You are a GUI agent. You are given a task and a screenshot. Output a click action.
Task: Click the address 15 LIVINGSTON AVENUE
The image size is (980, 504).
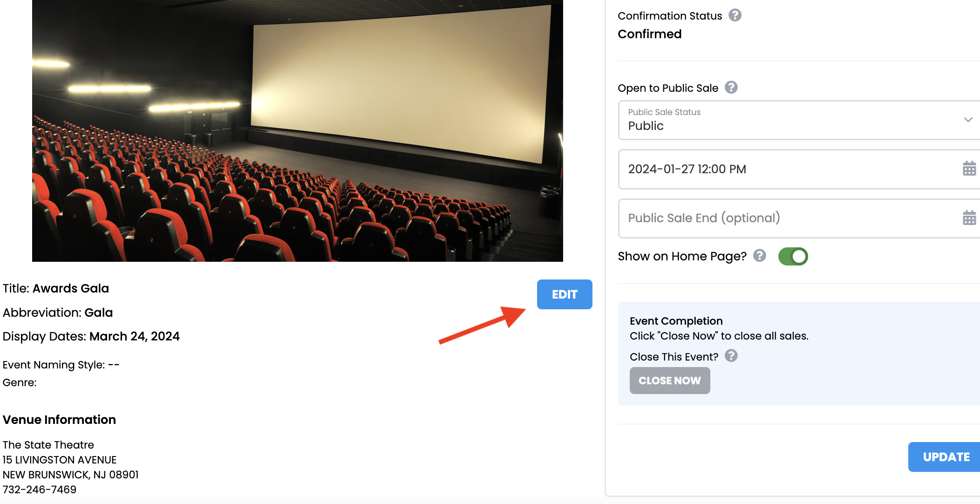pyautogui.click(x=60, y=460)
